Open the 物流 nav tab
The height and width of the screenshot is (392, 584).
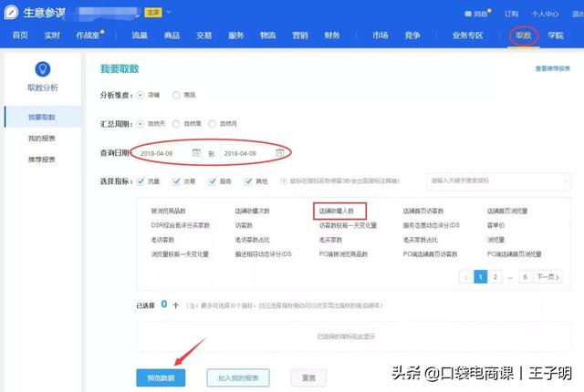click(268, 36)
